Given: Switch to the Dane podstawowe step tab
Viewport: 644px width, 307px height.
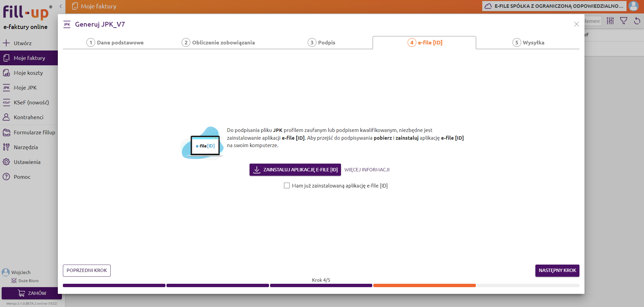Looking at the screenshot, I should pos(115,43).
